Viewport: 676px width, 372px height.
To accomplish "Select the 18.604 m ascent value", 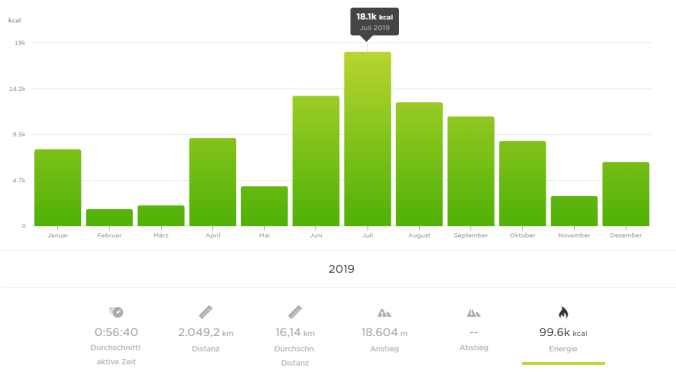I will (384, 332).
